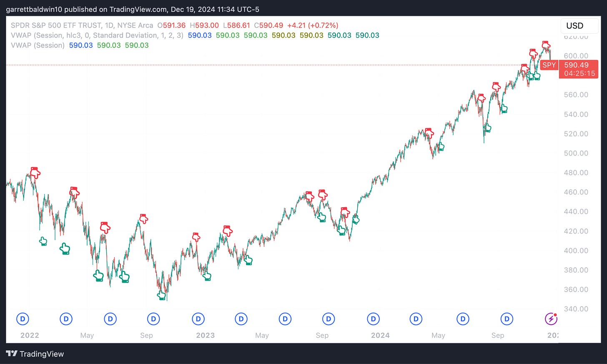Open the December 2022 dividend D marker
Viewport: 607px width, 364px height.
(x=198, y=319)
